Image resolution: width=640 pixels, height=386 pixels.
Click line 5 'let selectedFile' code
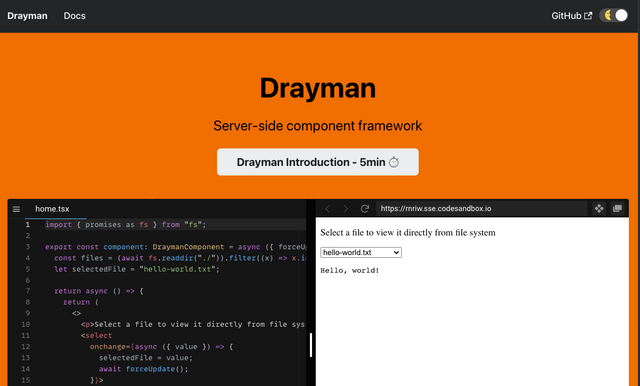[137, 269]
